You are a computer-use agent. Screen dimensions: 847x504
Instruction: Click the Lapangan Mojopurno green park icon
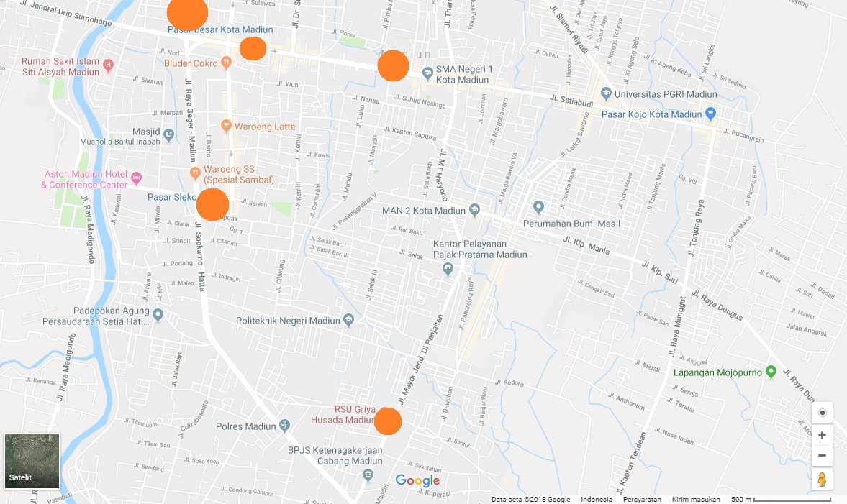[x=772, y=372]
